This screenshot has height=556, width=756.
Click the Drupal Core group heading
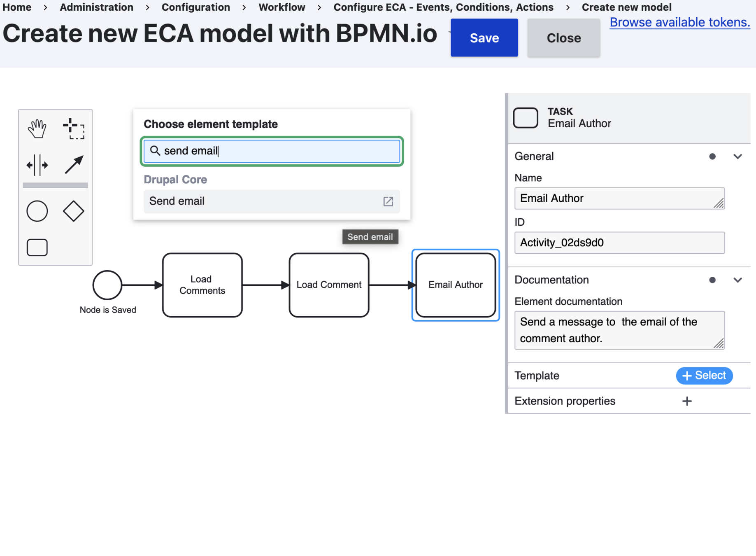coord(175,180)
